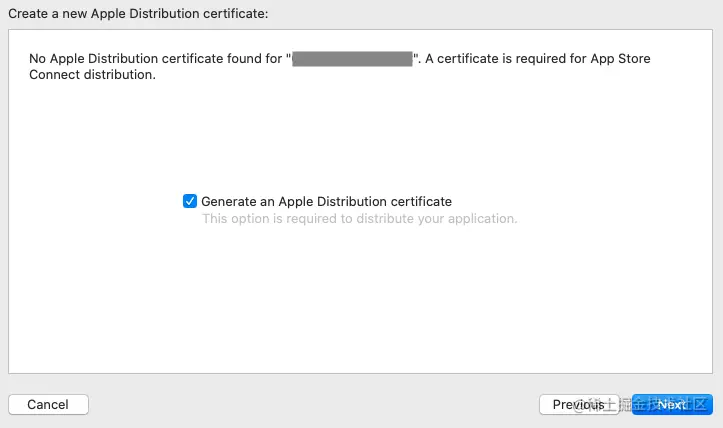Click the greyed-out redacted team name
723x428 pixels.
[352, 59]
